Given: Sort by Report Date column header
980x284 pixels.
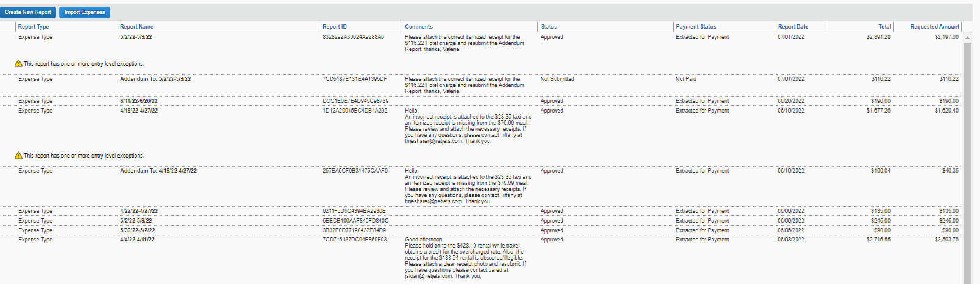Looking at the screenshot, I should 793,27.
